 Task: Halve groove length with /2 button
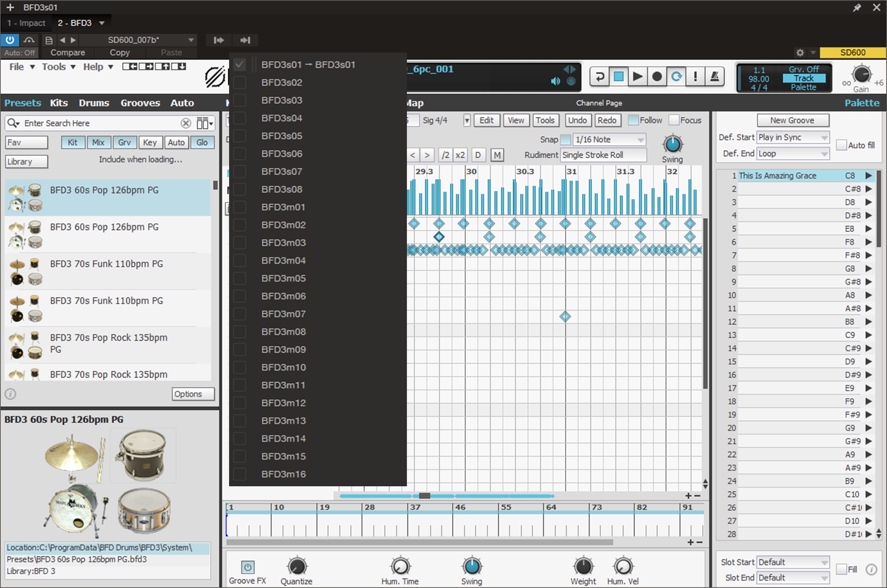coord(445,155)
